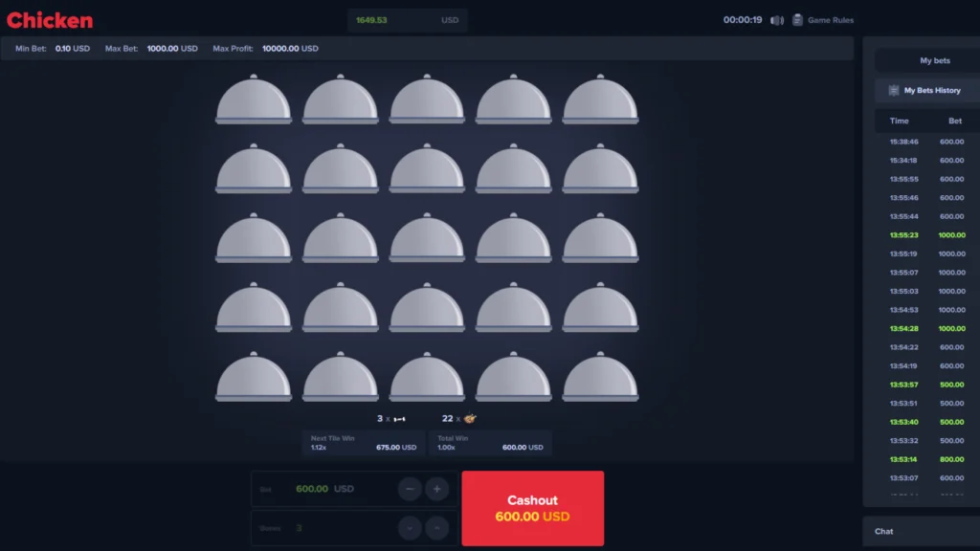Switch to the My bets tab
This screenshot has width=980, height=551.
click(934, 60)
